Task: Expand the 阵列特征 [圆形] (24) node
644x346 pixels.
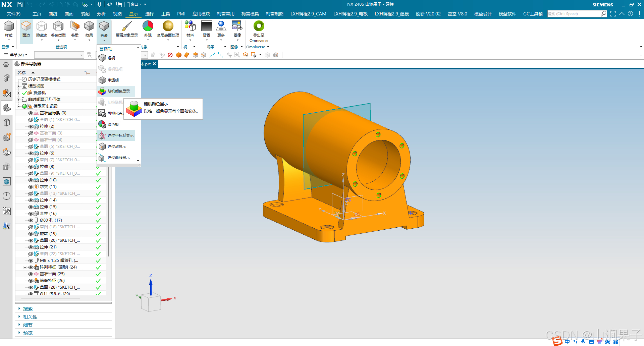Action: [x=25, y=267]
